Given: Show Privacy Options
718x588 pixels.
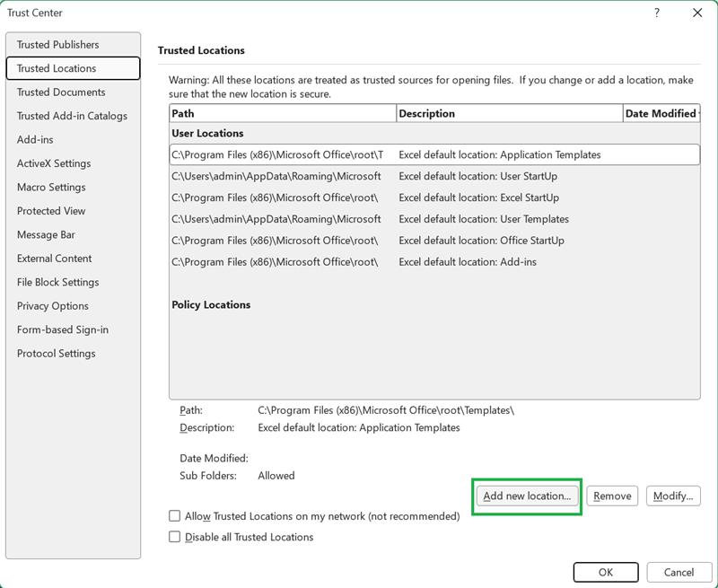Looking at the screenshot, I should (73, 306).
